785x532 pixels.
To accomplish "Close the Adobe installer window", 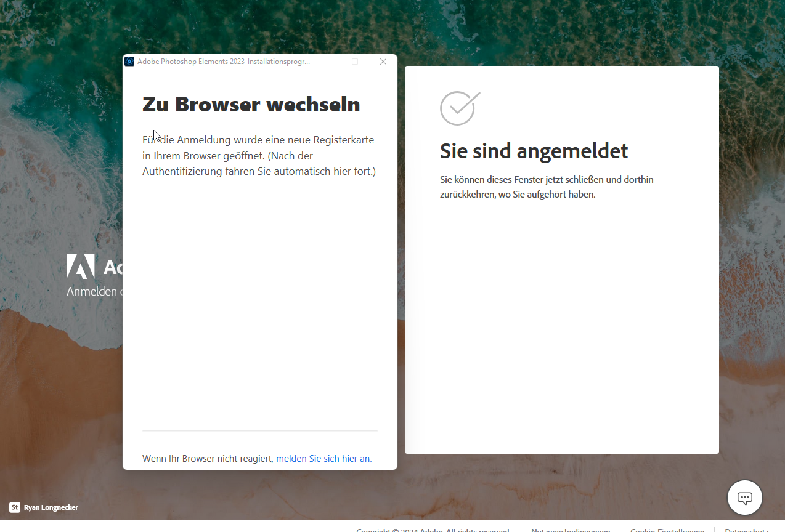I will tap(383, 62).
